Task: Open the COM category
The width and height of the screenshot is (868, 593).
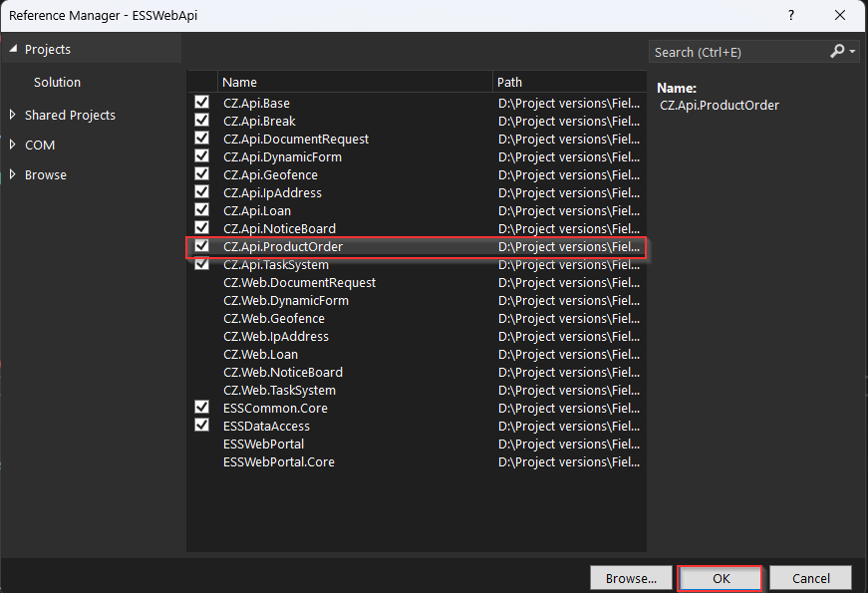Action: [x=40, y=146]
